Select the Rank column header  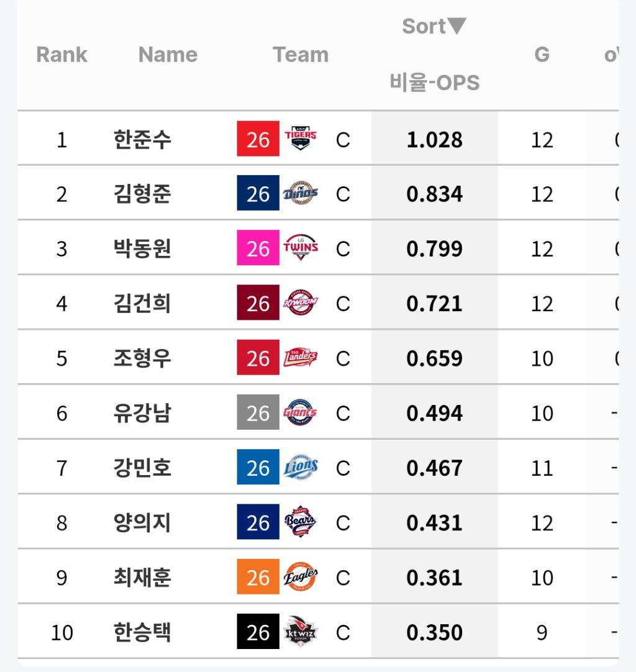[x=61, y=55]
